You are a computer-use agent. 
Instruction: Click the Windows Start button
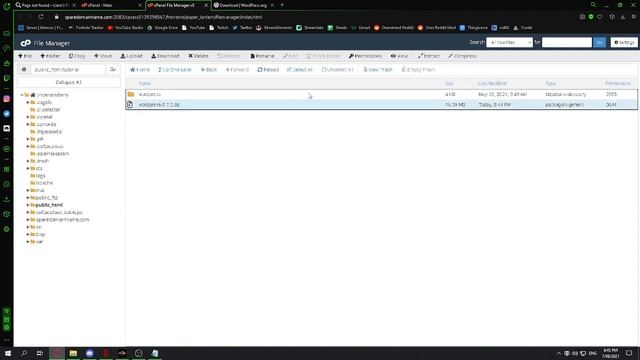pyautogui.click(x=8, y=353)
